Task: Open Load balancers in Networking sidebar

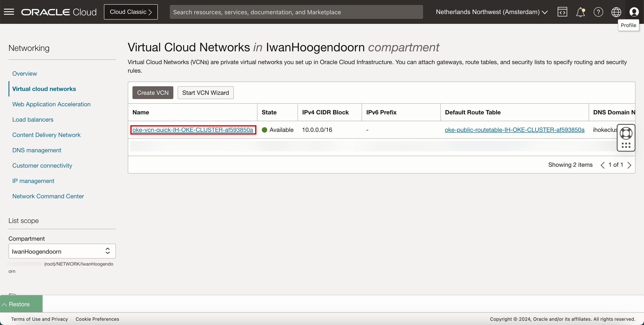Action: (x=33, y=119)
